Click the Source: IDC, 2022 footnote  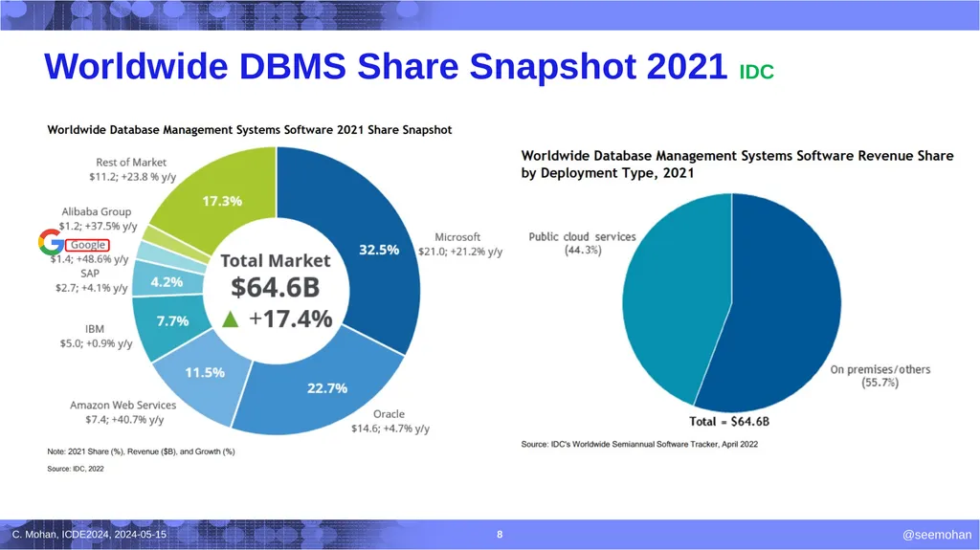click(x=76, y=469)
